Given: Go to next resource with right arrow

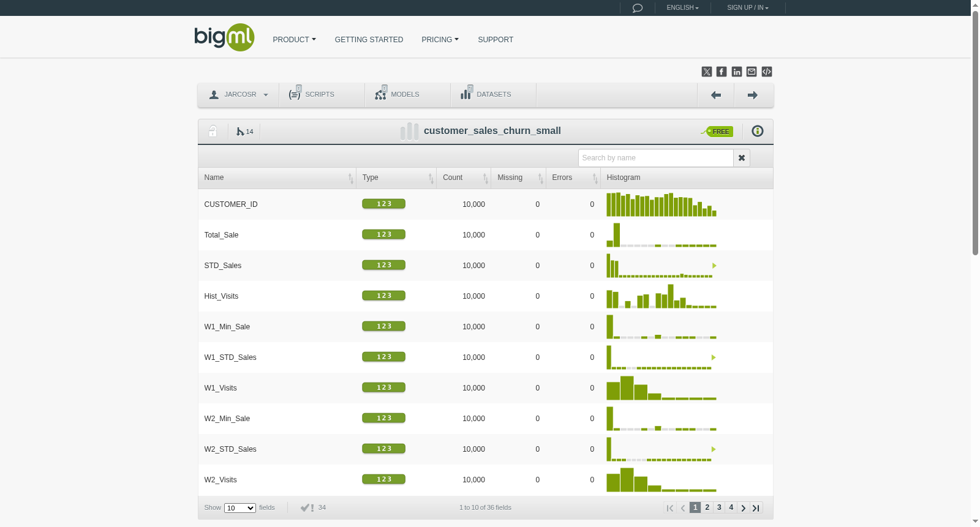Looking at the screenshot, I should (x=753, y=95).
